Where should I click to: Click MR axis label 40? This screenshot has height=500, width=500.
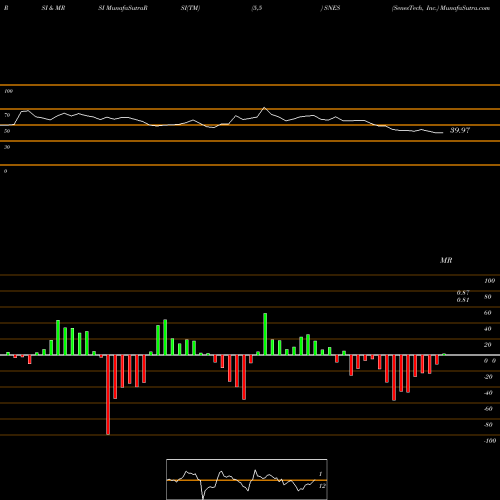click(x=488, y=329)
